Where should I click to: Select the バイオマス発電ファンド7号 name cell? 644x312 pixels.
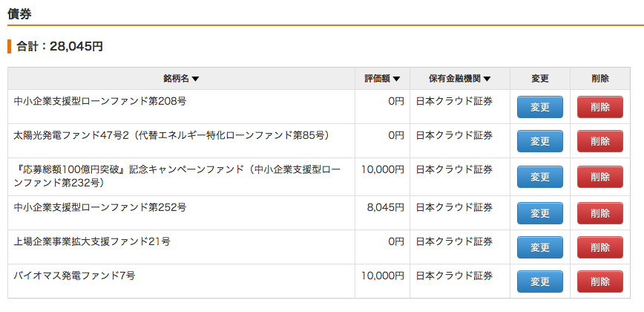(181, 281)
